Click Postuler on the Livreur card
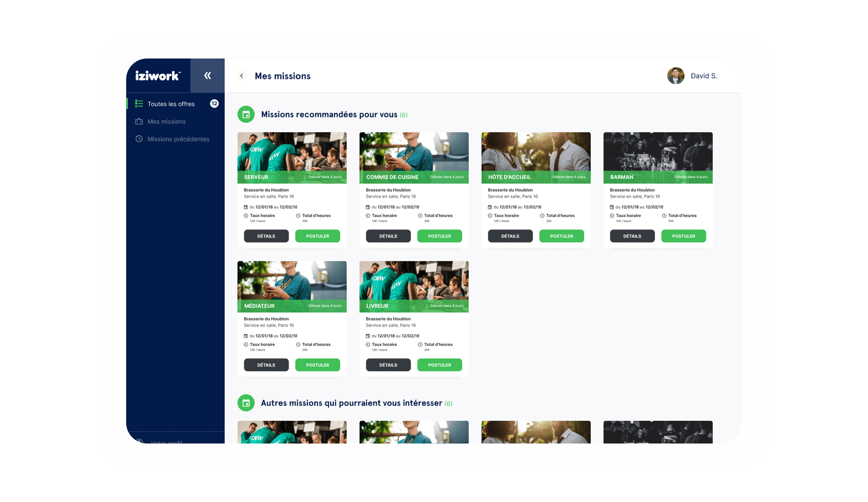Screen dimensions: 868x502 click(x=439, y=365)
